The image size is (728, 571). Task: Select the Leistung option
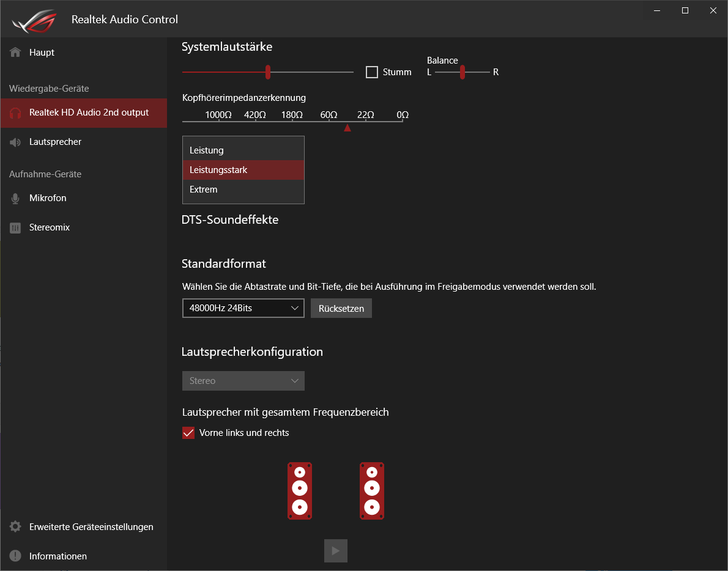point(243,150)
